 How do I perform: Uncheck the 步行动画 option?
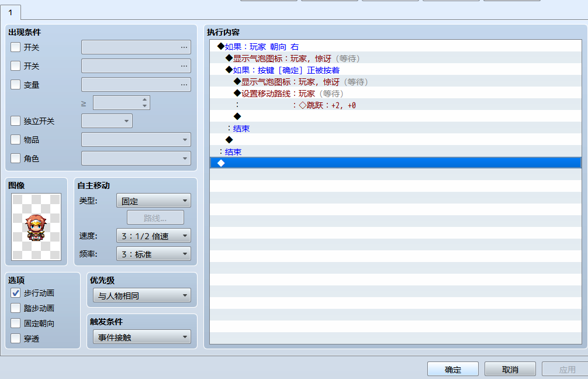15,293
